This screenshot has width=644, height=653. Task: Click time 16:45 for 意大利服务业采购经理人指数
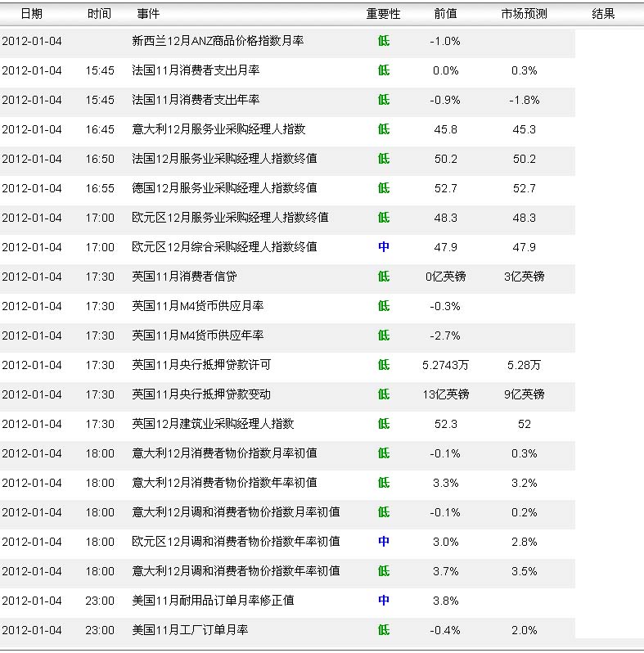(x=100, y=129)
